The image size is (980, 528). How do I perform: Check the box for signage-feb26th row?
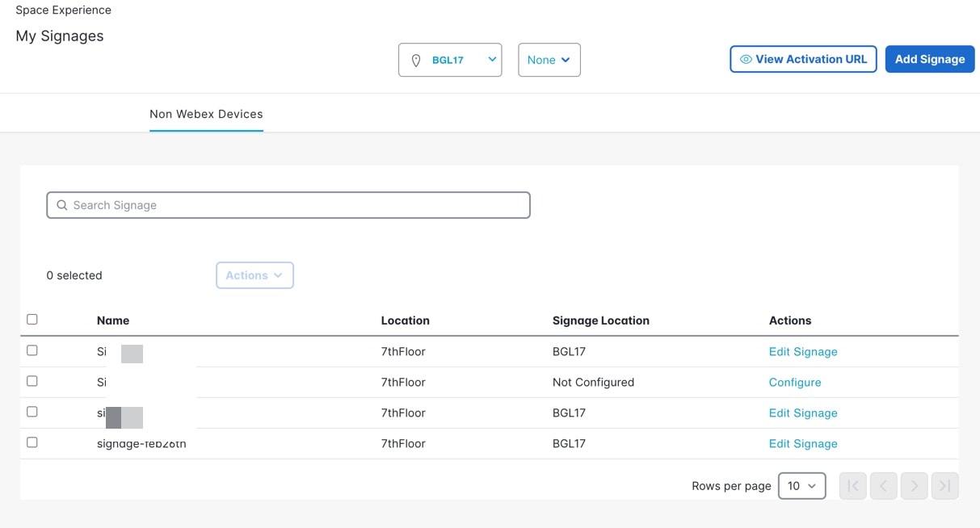point(32,442)
